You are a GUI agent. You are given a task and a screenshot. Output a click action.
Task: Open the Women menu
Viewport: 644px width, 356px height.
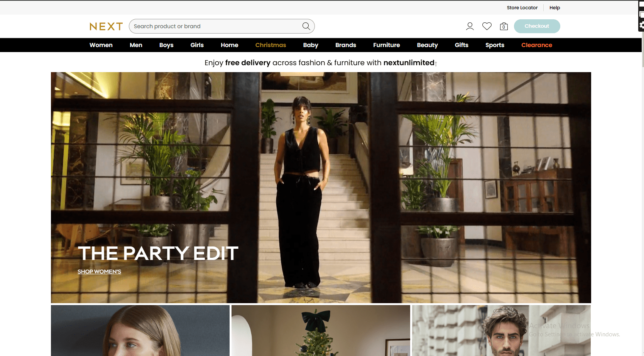point(101,45)
